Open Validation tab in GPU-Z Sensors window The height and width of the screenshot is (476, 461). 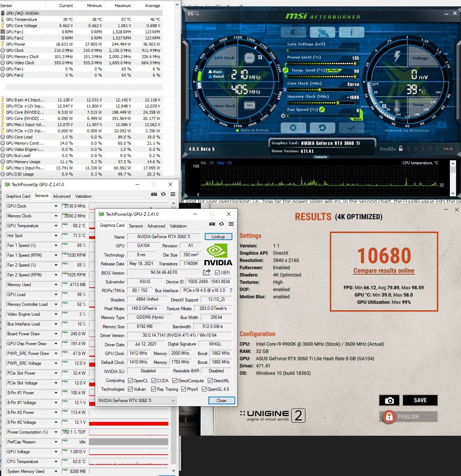point(83,196)
